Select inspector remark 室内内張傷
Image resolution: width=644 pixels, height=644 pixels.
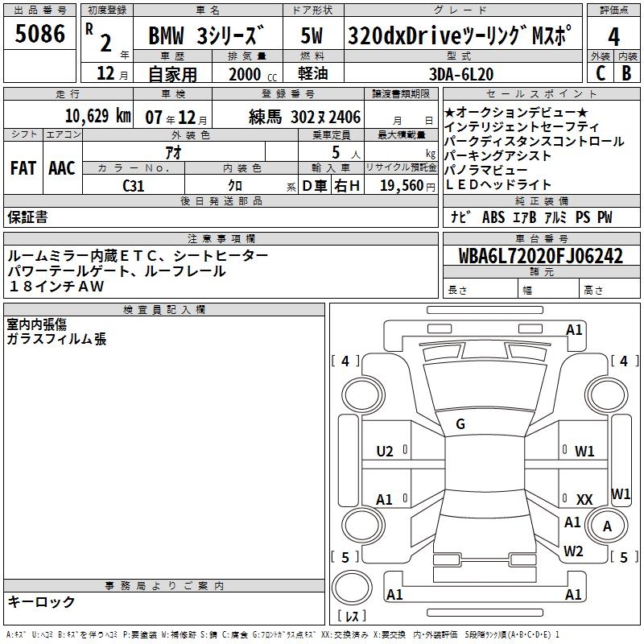click(37, 324)
